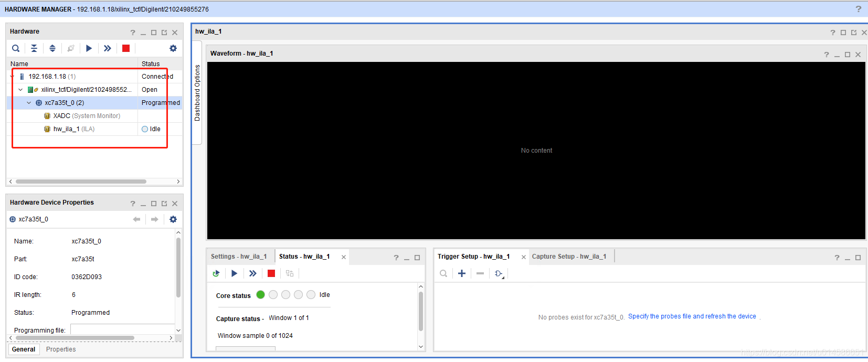Click Specify the probes file link
Screen dimensions: 868x362
pos(692,316)
